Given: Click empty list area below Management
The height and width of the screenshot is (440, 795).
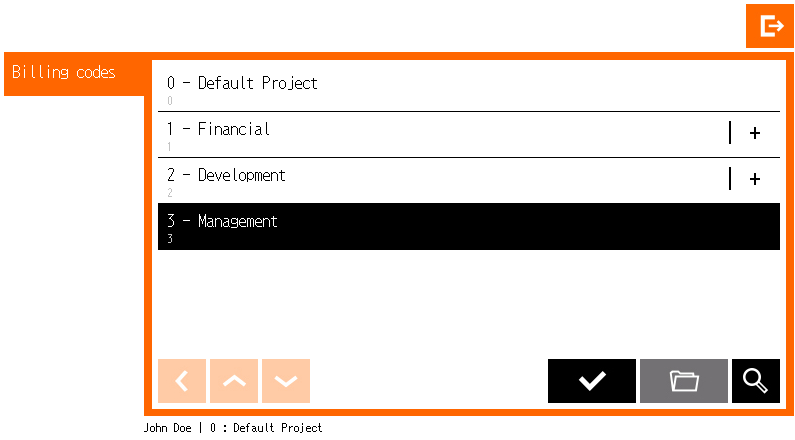Looking at the screenshot, I should click(x=468, y=300).
